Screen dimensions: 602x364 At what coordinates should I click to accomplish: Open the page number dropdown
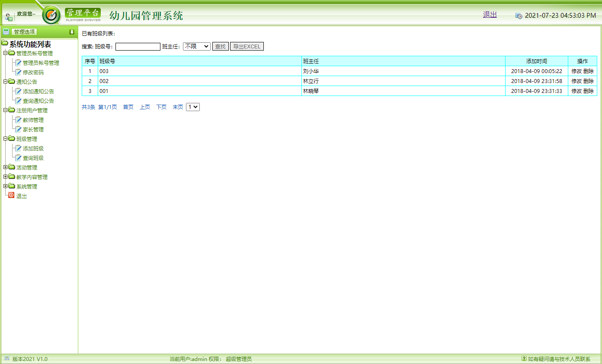tap(192, 107)
